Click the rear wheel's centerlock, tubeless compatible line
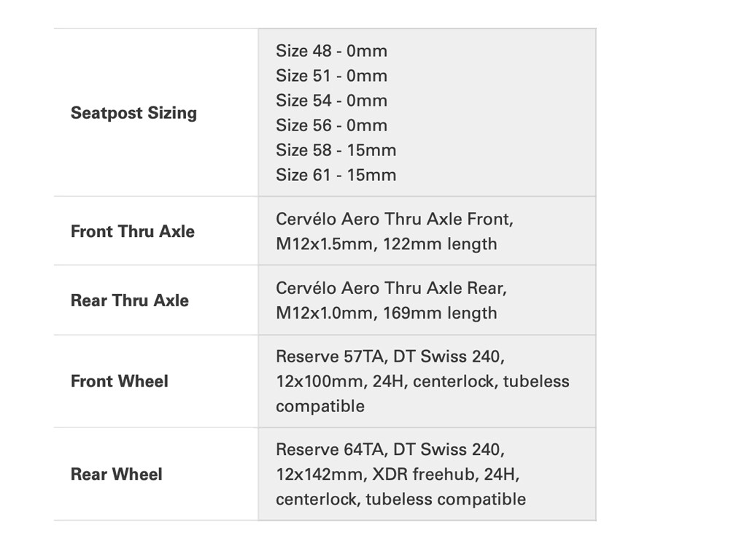Viewport: 747px width, 560px height. pyautogui.click(x=400, y=499)
